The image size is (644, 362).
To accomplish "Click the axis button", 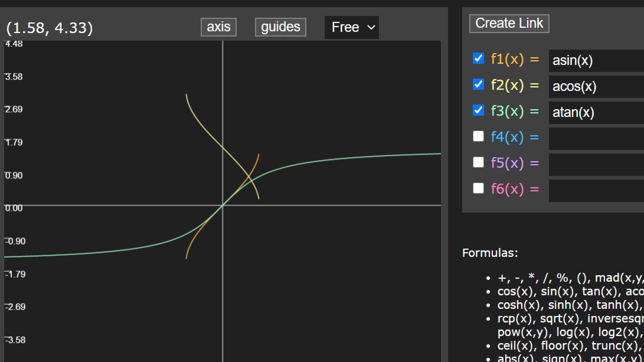I will coord(218,27).
